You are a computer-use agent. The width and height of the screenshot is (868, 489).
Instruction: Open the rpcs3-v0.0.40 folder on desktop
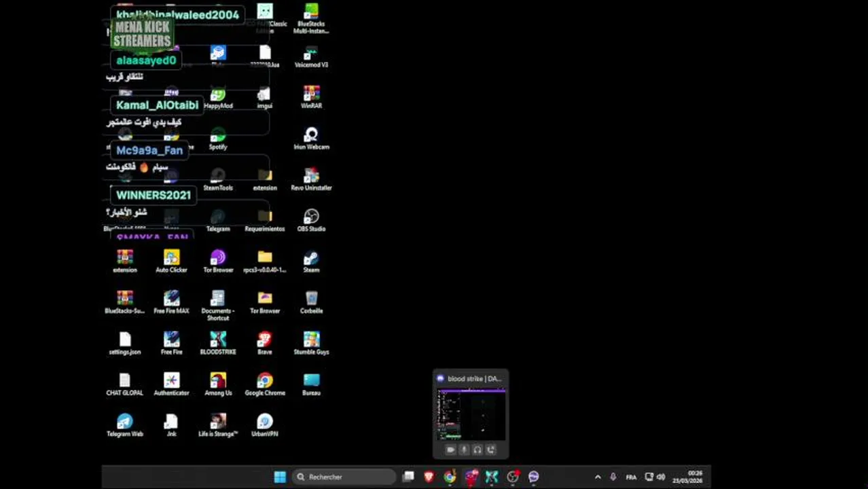tap(265, 261)
